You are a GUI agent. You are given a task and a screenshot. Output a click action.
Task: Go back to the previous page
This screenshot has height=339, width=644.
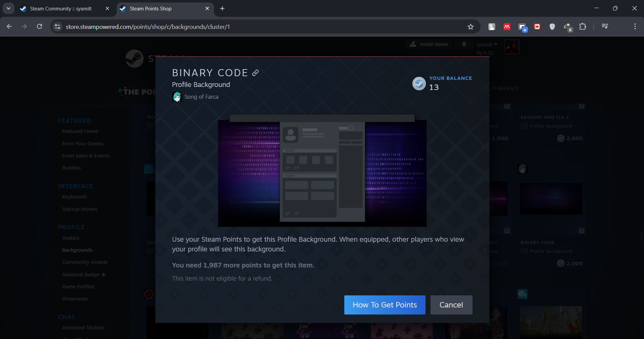point(9,27)
